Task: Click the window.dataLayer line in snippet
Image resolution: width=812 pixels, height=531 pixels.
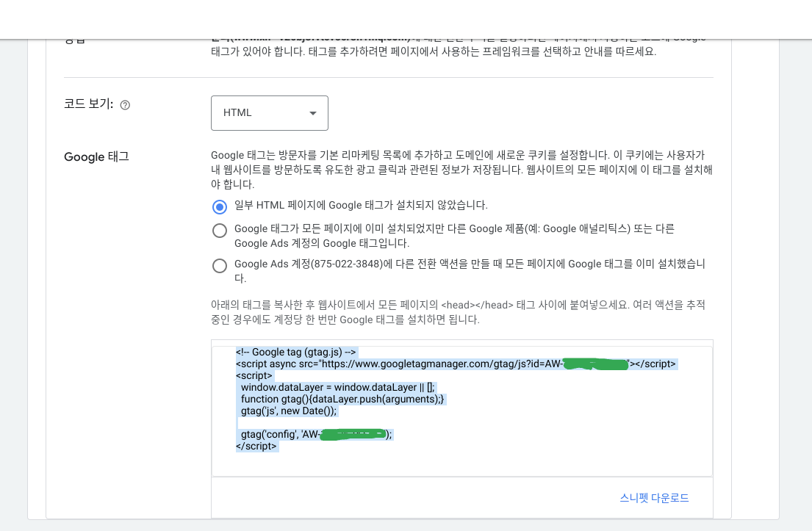Action: point(337,387)
